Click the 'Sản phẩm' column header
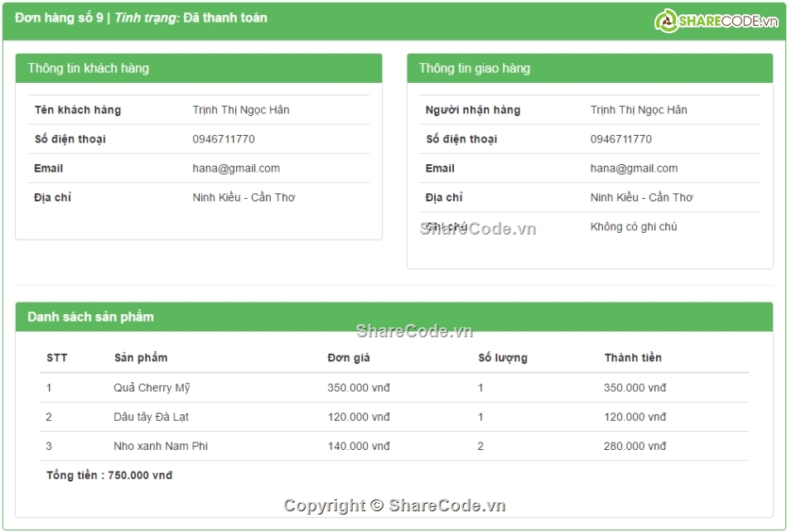This screenshot has height=532, width=787. click(141, 358)
